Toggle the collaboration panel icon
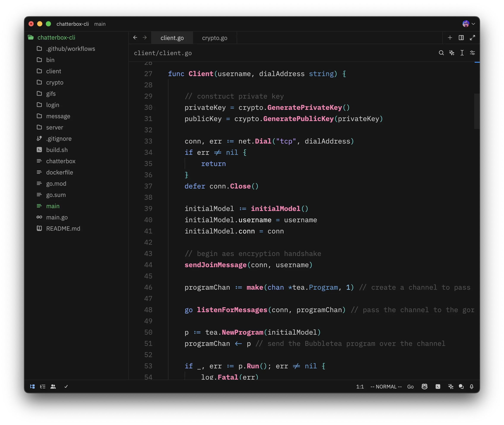504x425 pixels. coord(53,387)
